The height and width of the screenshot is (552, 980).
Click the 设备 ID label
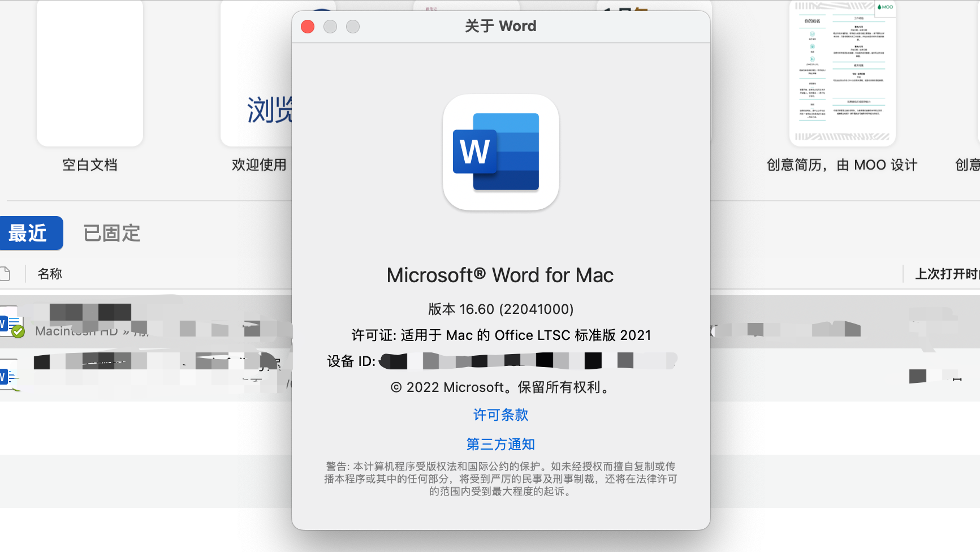click(351, 361)
